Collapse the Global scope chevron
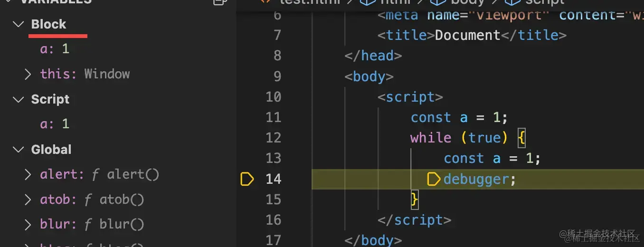 click(x=19, y=150)
